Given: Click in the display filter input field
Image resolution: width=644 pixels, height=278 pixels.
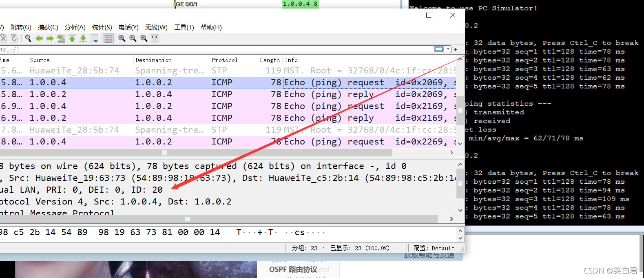Looking at the screenshot, I should pyautogui.click(x=216, y=49).
